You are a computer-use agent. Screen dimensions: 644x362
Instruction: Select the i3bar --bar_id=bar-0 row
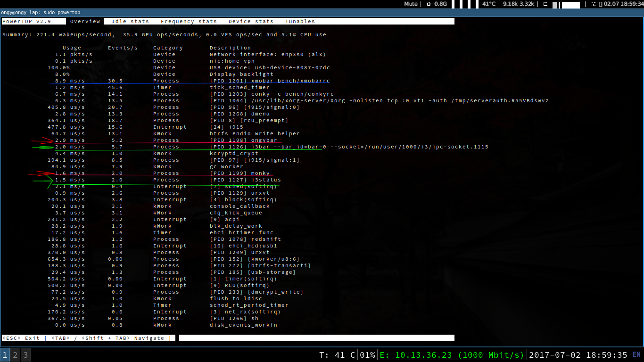[272, 147]
